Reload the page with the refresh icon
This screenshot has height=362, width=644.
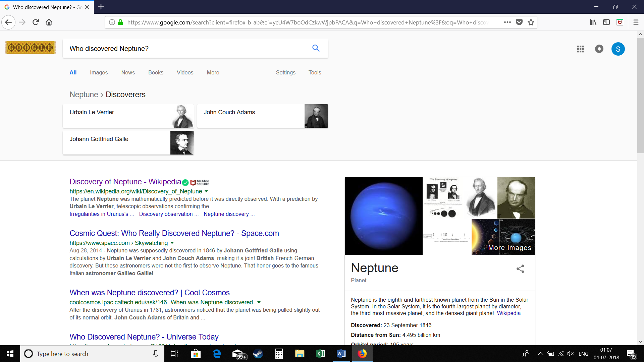[x=36, y=22]
